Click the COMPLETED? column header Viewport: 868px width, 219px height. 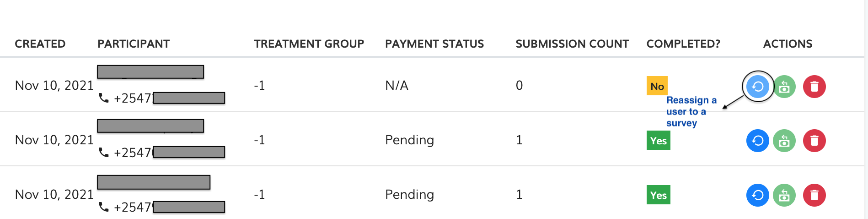(683, 44)
